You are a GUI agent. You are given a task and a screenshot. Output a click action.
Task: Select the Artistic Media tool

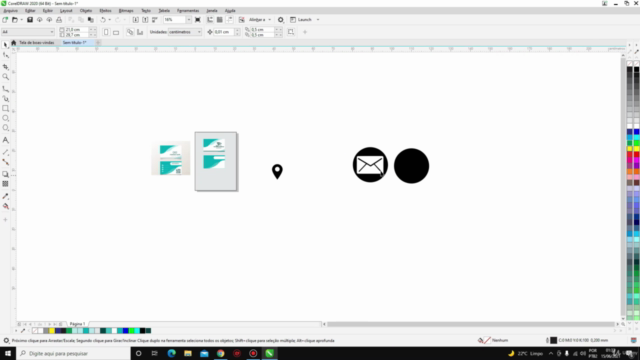5,98
